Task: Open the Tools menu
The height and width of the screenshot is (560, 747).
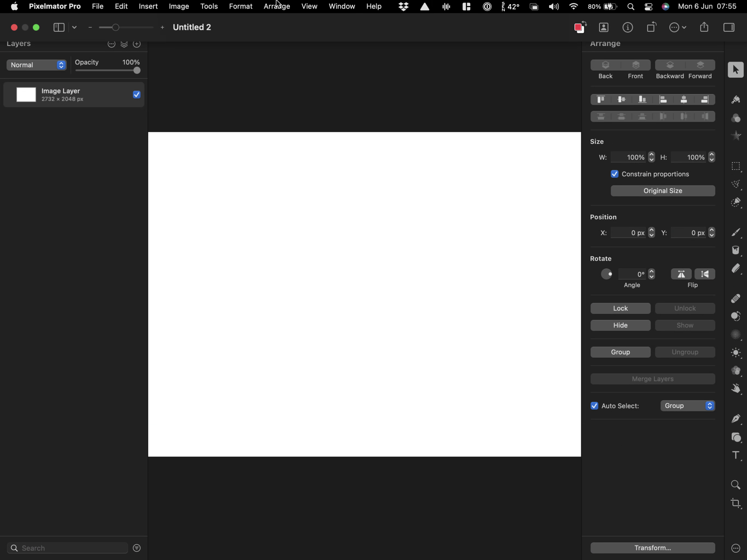Action: pos(209,6)
